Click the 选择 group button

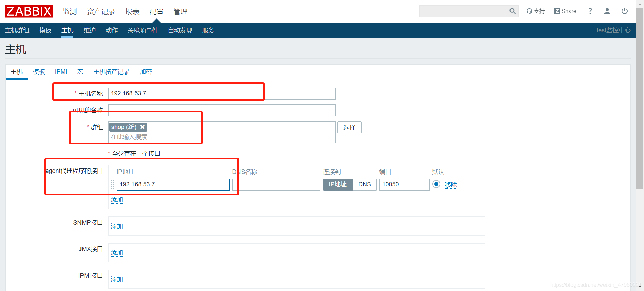(x=349, y=128)
